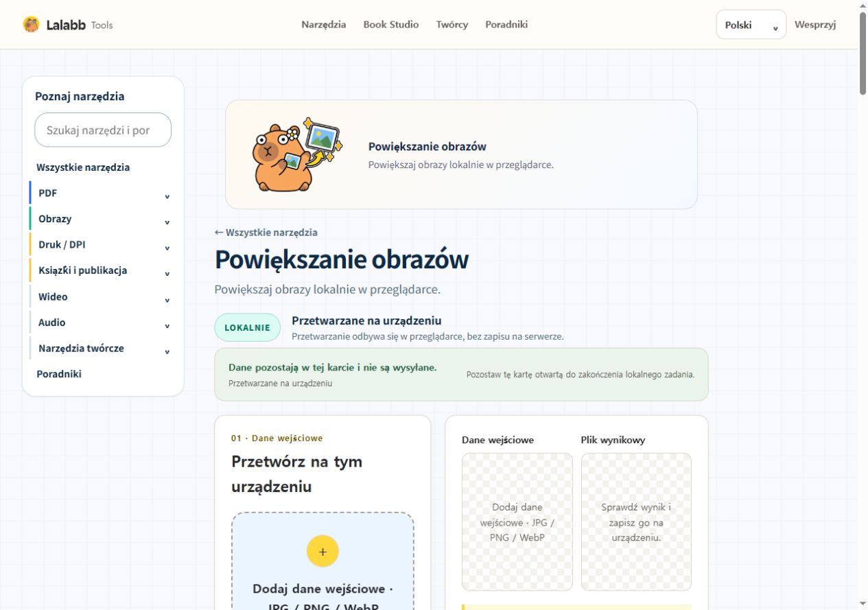868x610 pixels.
Task: Click 'Dane pozostają w tej karcie' notice
Action: click(x=332, y=368)
